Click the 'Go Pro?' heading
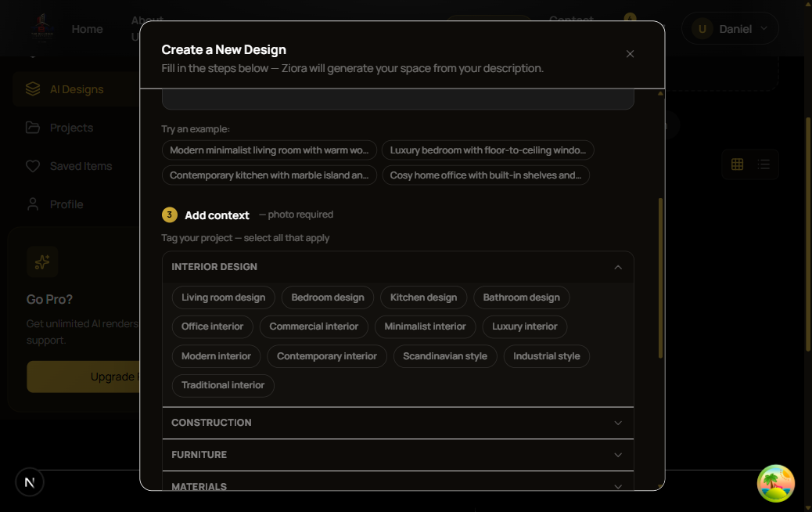This screenshot has width=812, height=512. pos(49,300)
